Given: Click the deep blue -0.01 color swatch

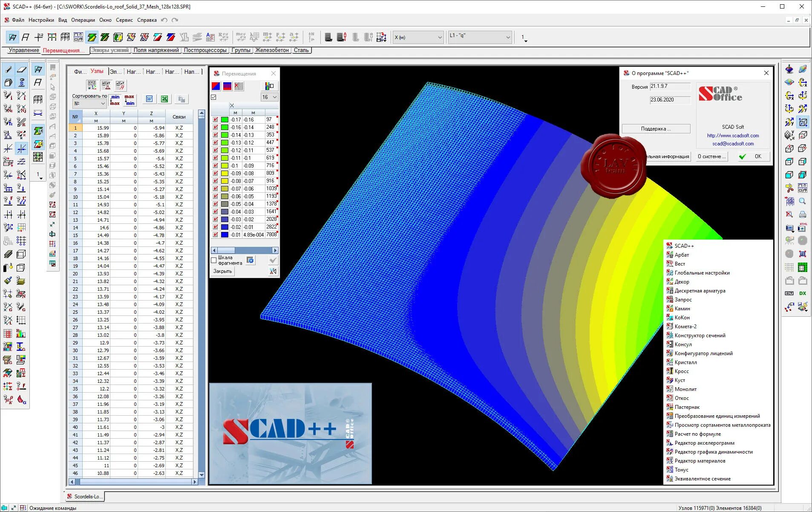Looking at the screenshot, I should click(x=225, y=235).
